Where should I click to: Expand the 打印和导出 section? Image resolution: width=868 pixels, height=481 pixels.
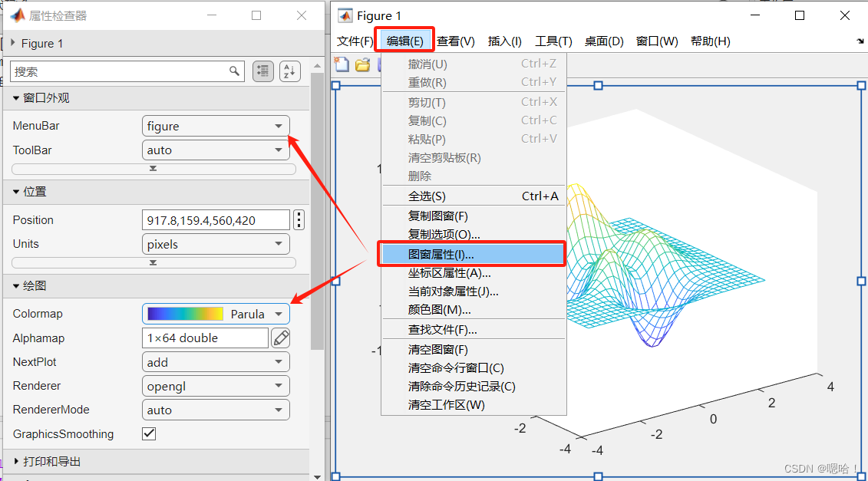coord(16,461)
